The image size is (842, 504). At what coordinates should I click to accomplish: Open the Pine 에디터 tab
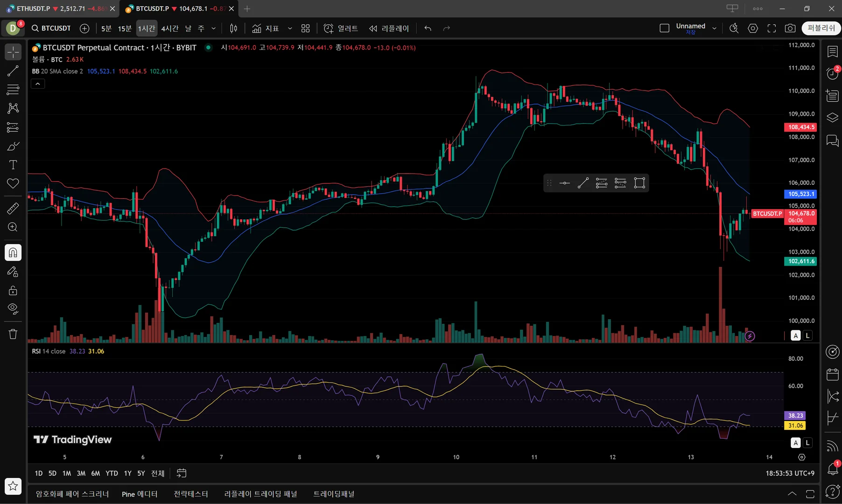140,494
